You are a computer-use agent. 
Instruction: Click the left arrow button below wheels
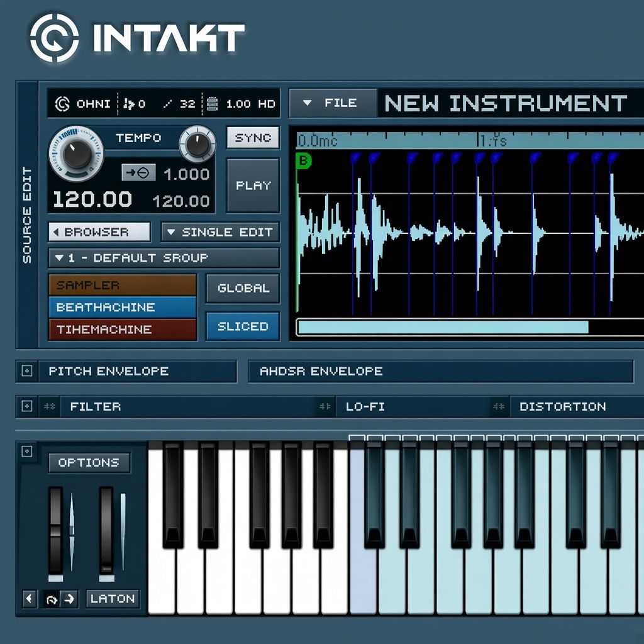29,599
